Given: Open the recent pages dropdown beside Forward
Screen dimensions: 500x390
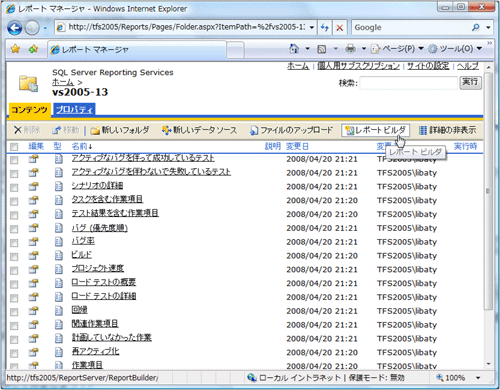Looking at the screenshot, I should (x=45, y=28).
